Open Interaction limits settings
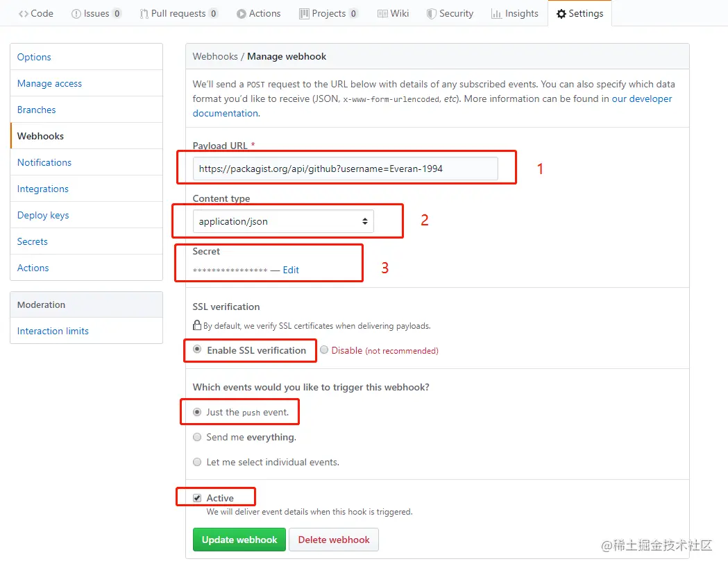Image resolution: width=728 pixels, height=568 pixels. (86, 331)
